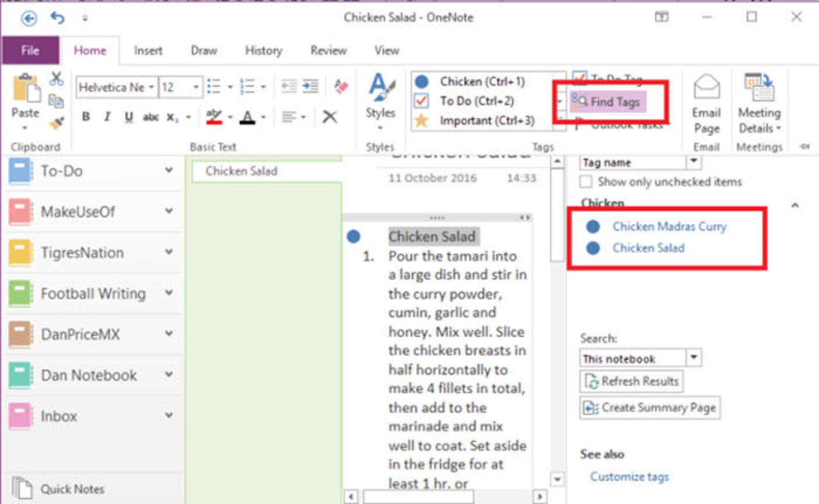Apply the To Do tag checkbox
Viewport: 819px width, 504px height.
[x=421, y=101]
